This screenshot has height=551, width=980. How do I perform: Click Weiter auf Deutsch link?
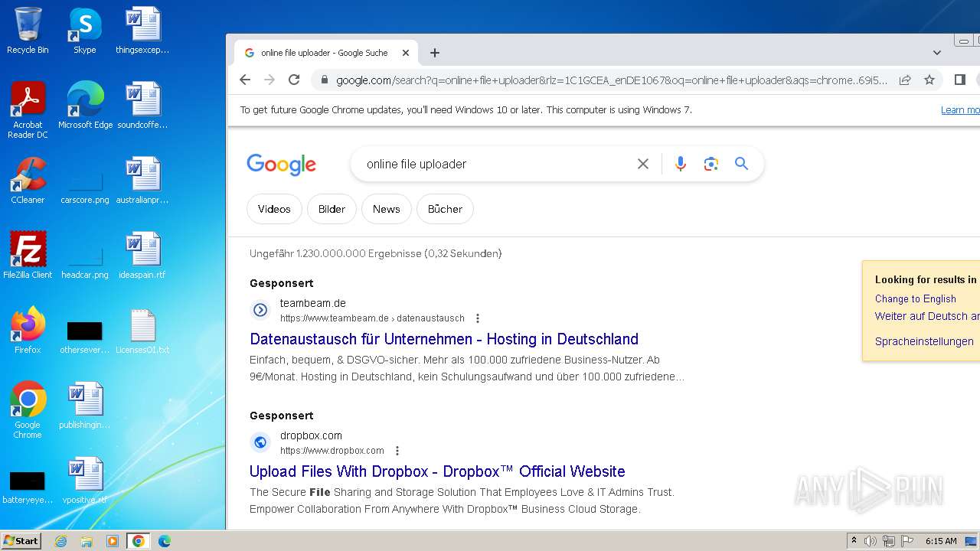tap(927, 316)
